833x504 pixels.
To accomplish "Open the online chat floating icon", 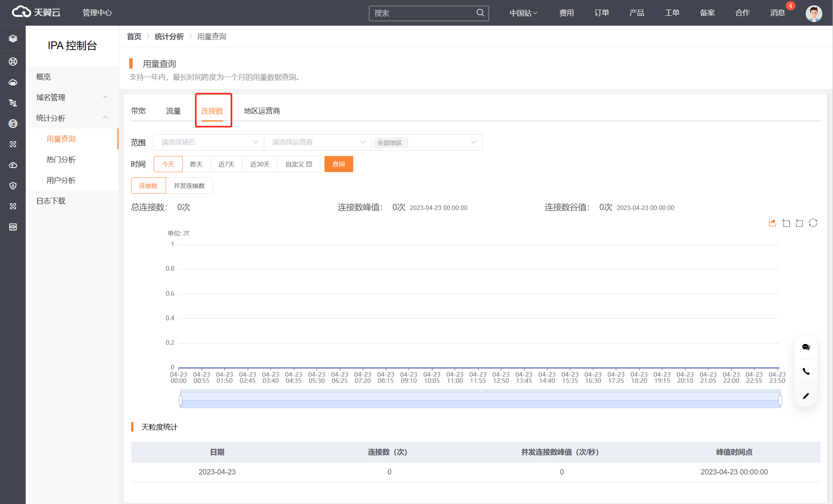I will [806, 347].
